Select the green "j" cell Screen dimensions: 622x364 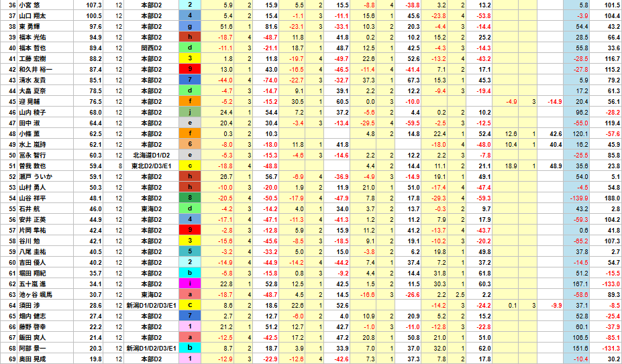click(190, 113)
